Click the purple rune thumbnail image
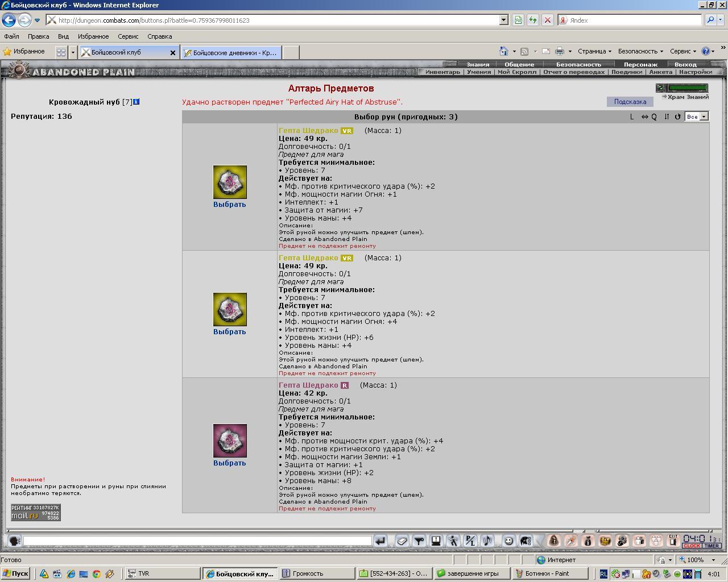The height and width of the screenshot is (582, 728). [230, 440]
